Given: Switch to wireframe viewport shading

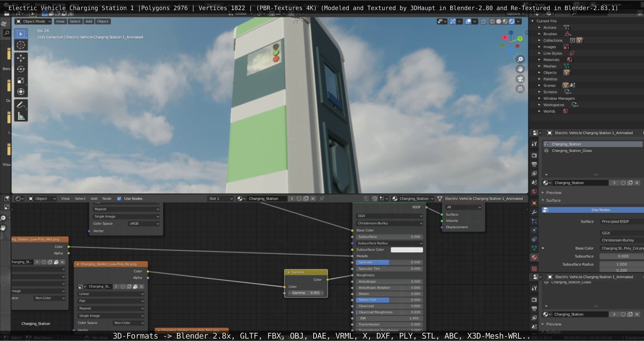Looking at the screenshot, I should pyautogui.click(x=492, y=22).
